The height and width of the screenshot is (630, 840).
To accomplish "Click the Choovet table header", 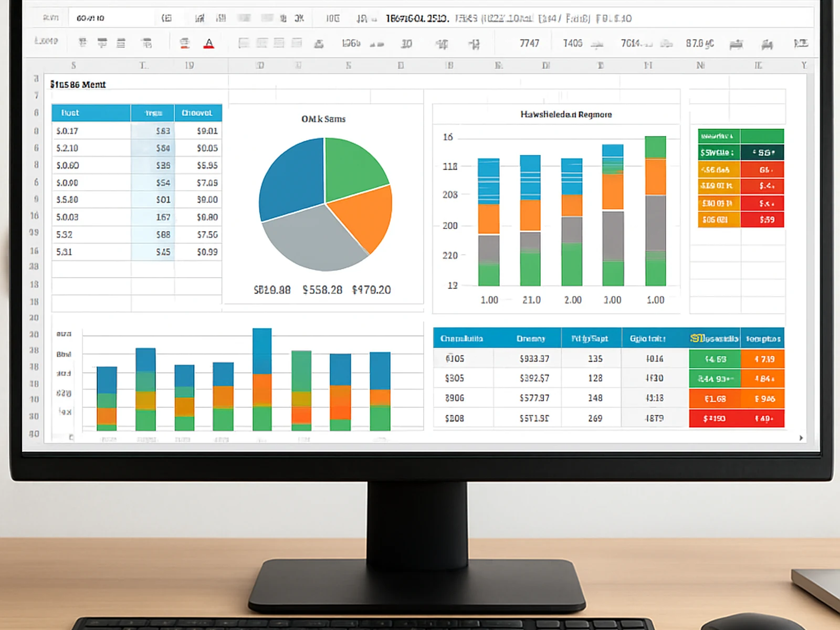I will pos(198,112).
